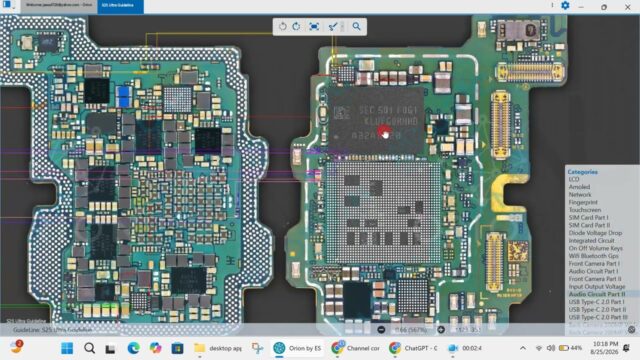Open the magnifier search tool
This screenshot has height=360, width=640.
356,27
